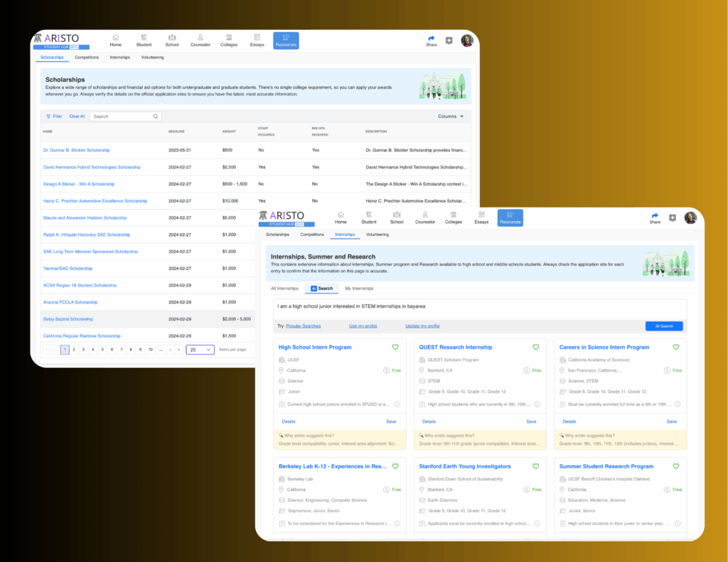The width and height of the screenshot is (728, 562).
Task: Open the Betsy Baptist Scholarship link
Action: pyautogui.click(x=68, y=319)
